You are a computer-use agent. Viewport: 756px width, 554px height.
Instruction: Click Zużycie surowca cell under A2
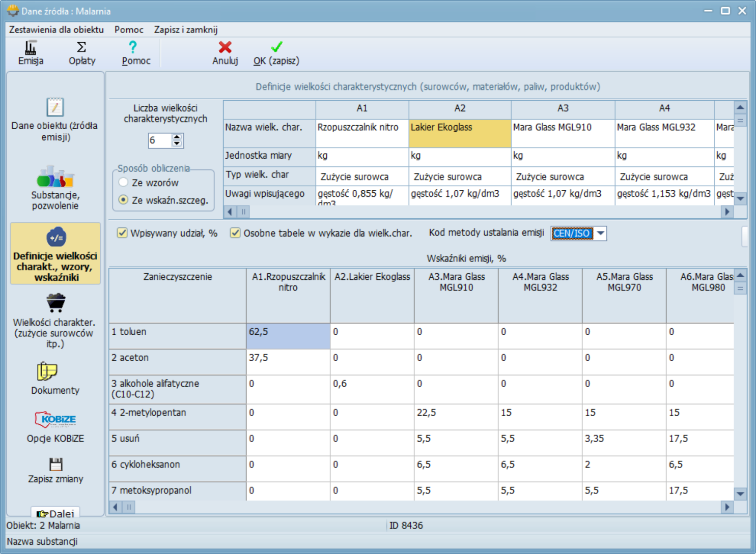pyautogui.click(x=460, y=177)
